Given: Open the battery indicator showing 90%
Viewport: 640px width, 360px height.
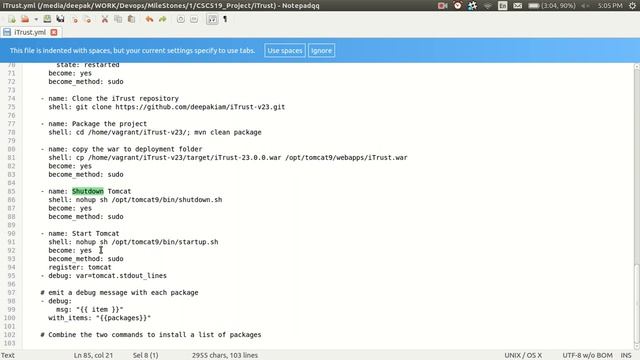Looking at the screenshot, I should [551, 6].
